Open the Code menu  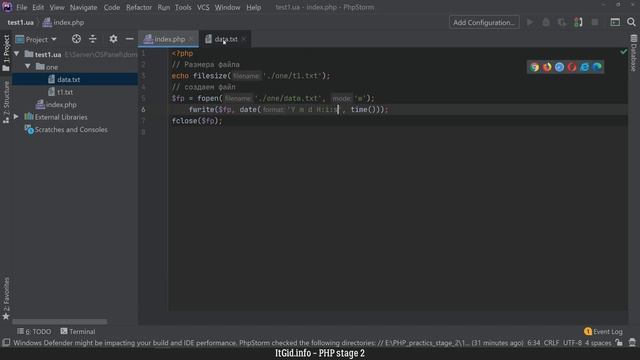pos(111,7)
